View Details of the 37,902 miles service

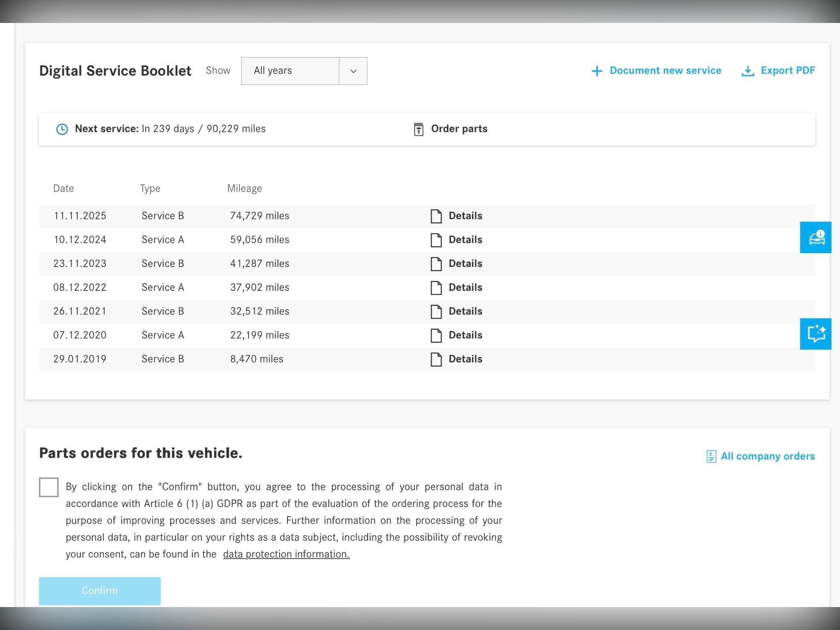coord(465,287)
